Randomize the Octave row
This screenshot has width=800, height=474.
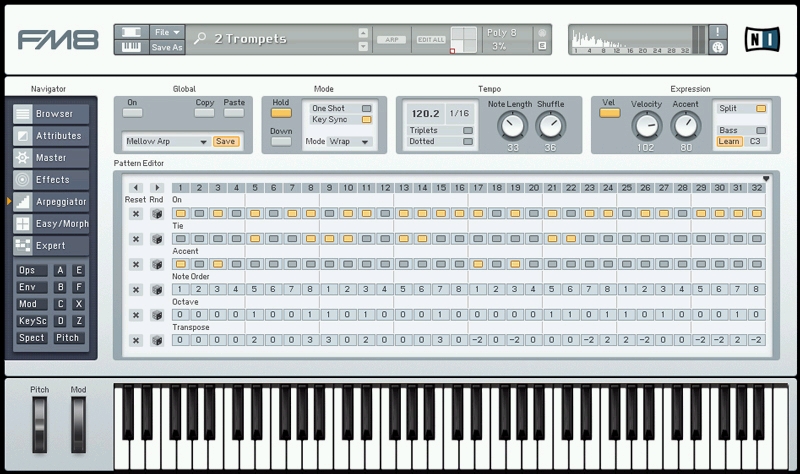[x=157, y=315]
